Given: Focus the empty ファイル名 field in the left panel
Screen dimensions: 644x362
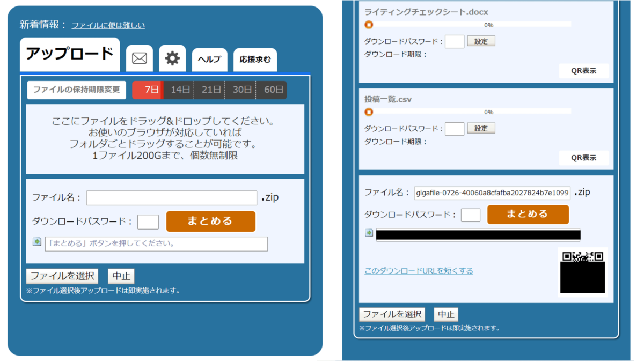Looking at the screenshot, I should [x=172, y=198].
